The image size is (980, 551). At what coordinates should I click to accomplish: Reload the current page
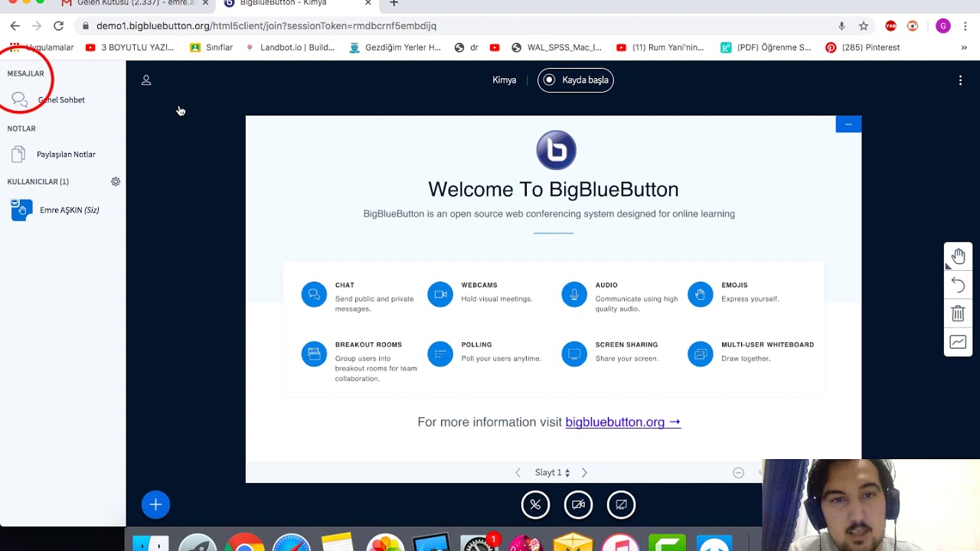(58, 26)
